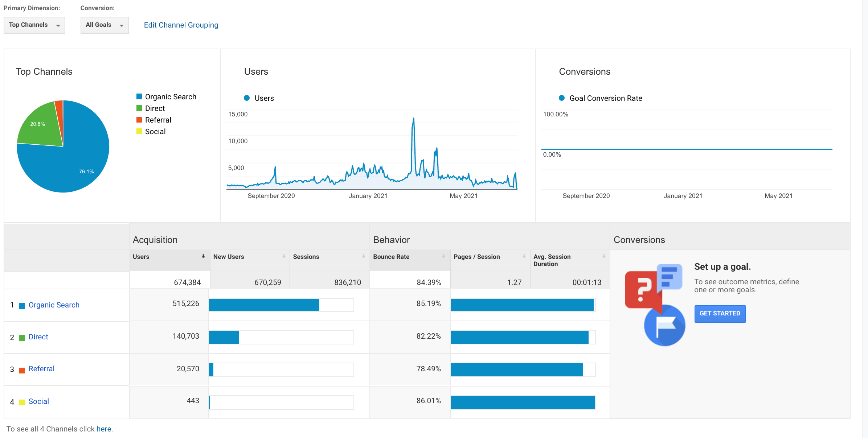Open the Top Channels primary dimension dropdown
The image size is (868, 438).
click(34, 25)
